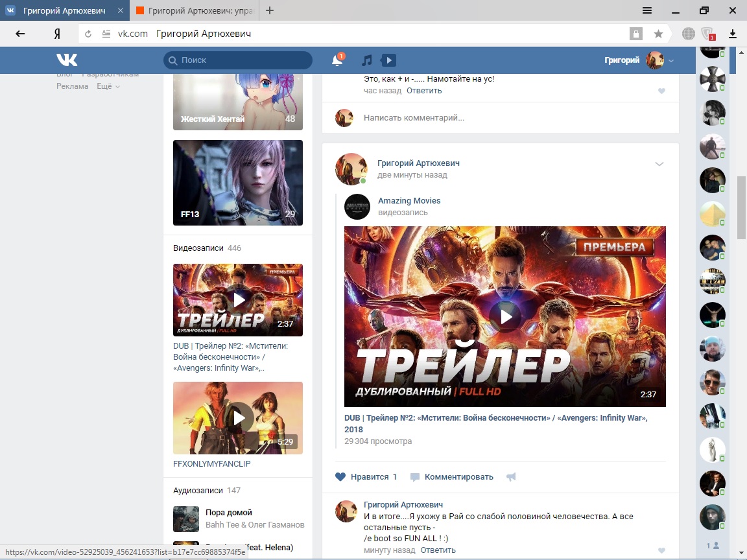Share the post with the megaphone icon
Image resolution: width=747 pixels, height=560 pixels.
coord(511,476)
